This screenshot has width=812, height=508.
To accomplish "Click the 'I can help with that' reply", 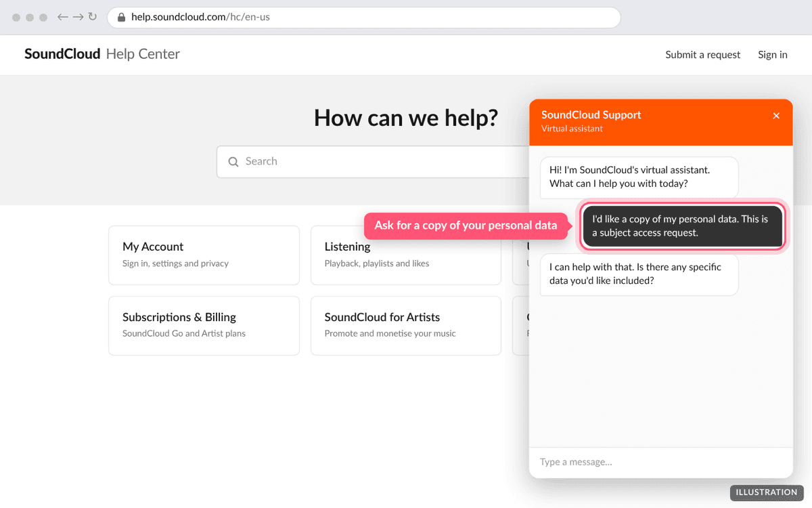I will click(x=639, y=274).
